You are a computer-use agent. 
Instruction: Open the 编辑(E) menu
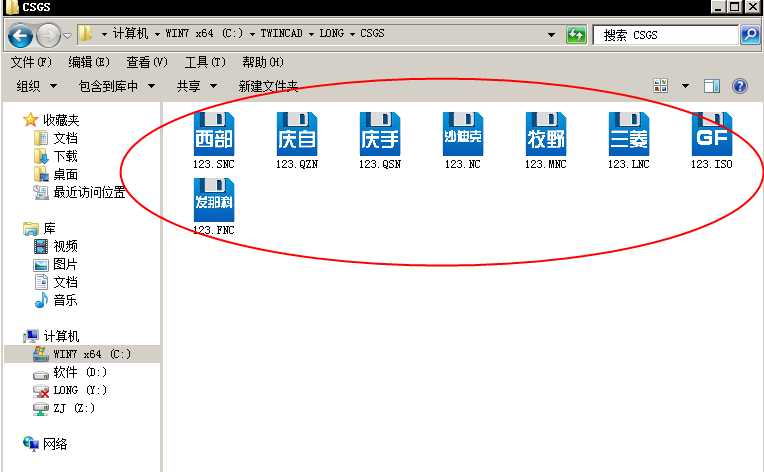coord(89,62)
